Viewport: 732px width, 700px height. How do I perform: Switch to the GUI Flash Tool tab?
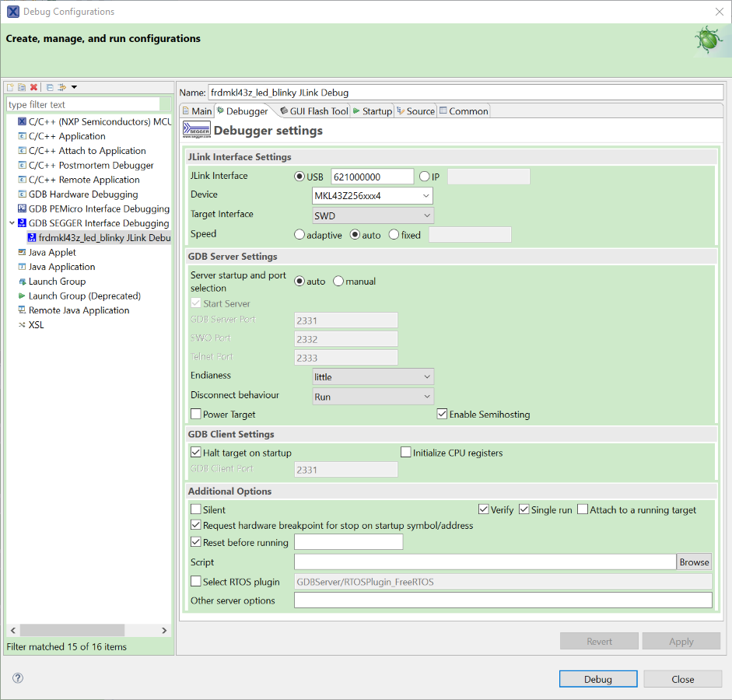click(x=313, y=111)
